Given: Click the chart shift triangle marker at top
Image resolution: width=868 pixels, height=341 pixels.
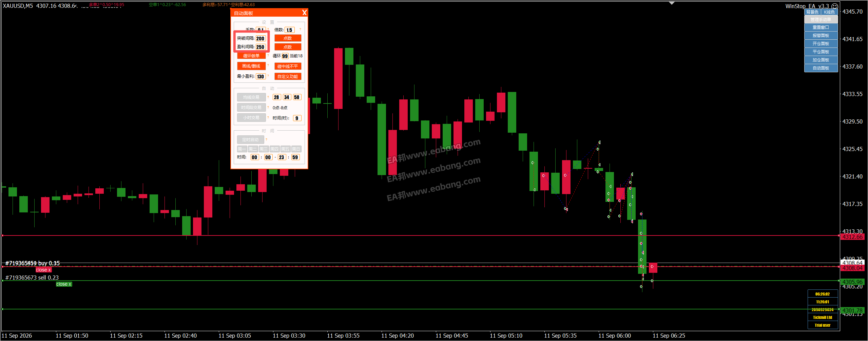Looking at the screenshot, I should pos(672,3).
